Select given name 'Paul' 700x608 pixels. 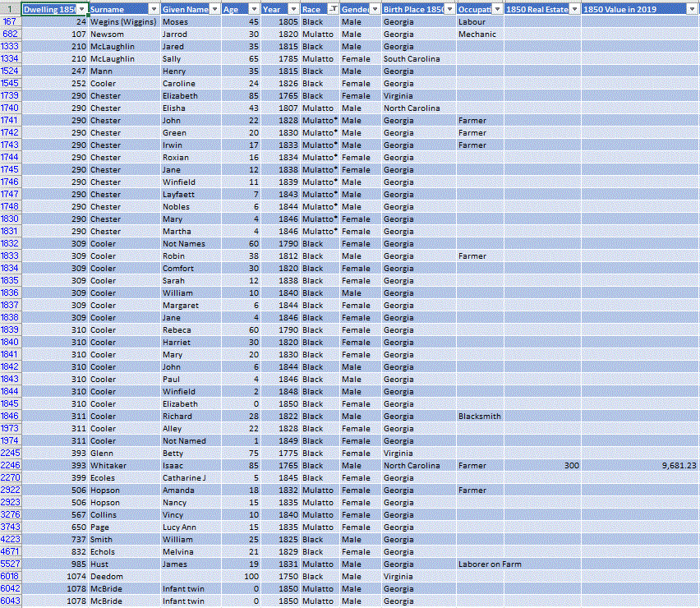(191, 380)
